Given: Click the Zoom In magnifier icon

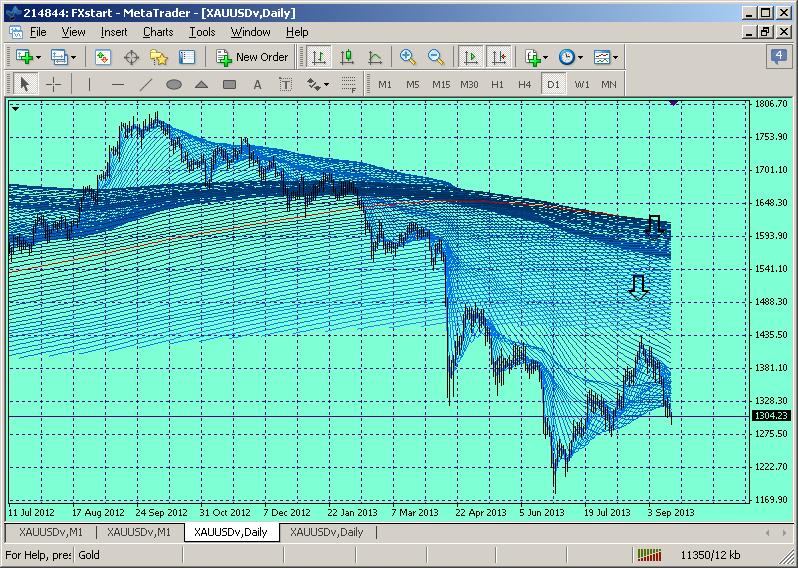Looking at the screenshot, I should tap(407, 57).
